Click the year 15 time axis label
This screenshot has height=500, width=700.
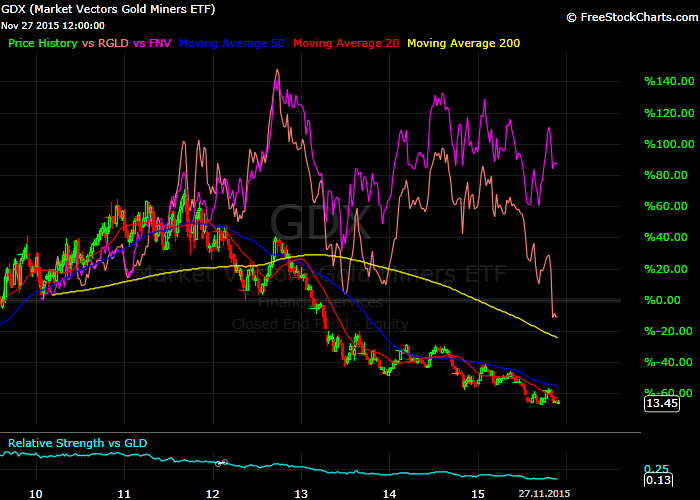tap(478, 494)
